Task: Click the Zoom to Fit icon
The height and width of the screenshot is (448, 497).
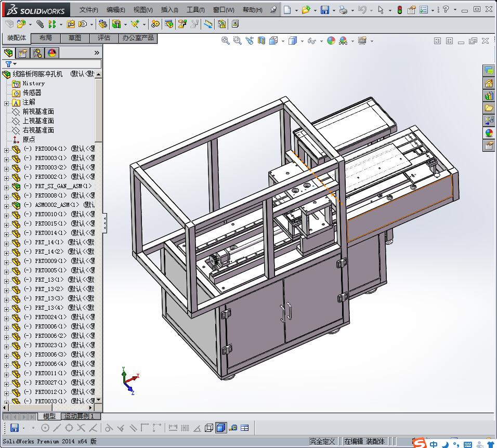Action: pos(225,41)
